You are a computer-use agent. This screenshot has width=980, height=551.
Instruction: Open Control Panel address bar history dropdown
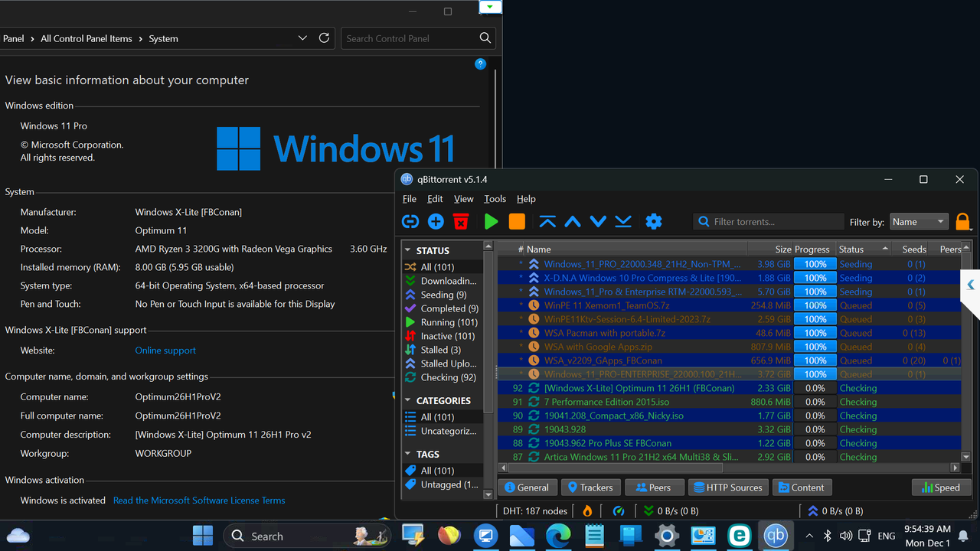tap(303, 37)
